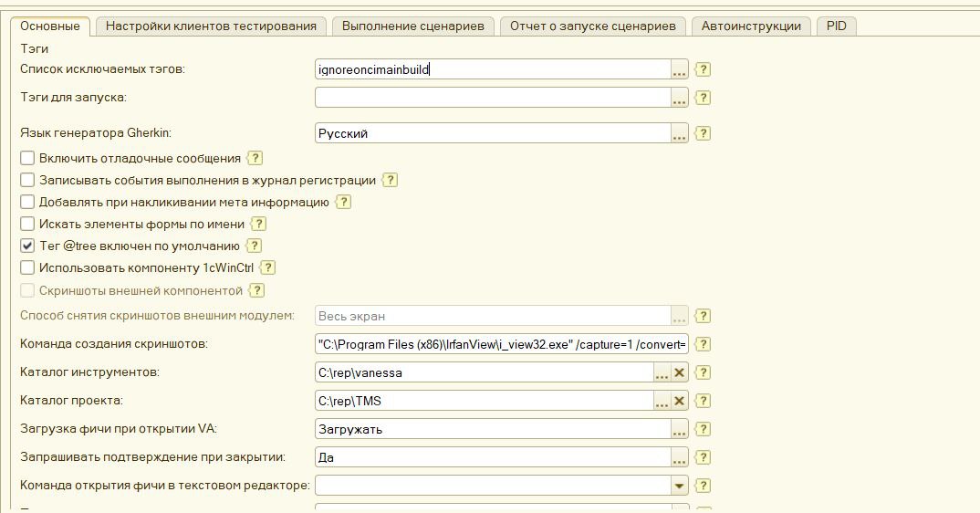Image resolution: width=980 pixels, height=513 pixels.
Task: Show help for Использовать компоненту 1cWinCtrl
Action: [267, 267]
